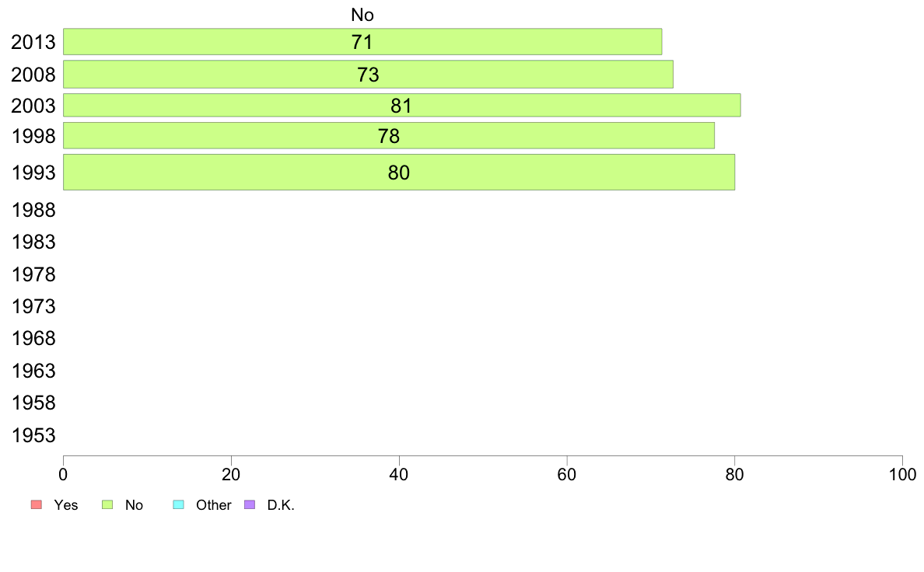
Task: Click the 0 tick label on axis
Action: [x=64, y=474]
